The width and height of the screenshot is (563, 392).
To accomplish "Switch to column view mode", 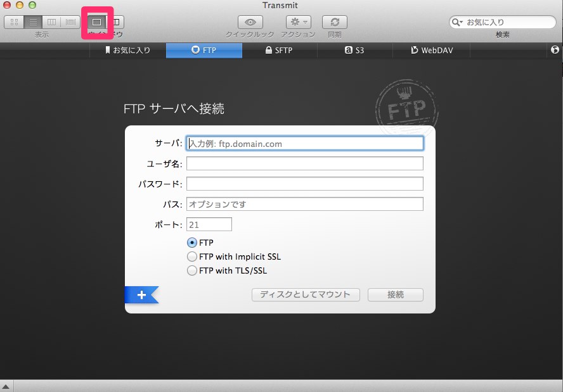I will (52, 22).
